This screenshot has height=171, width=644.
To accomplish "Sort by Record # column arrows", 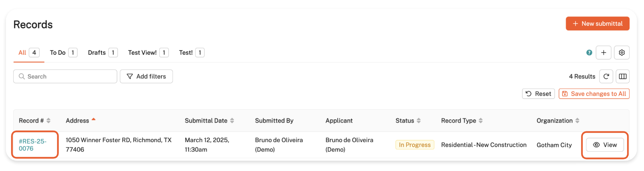I will (48, 121).
